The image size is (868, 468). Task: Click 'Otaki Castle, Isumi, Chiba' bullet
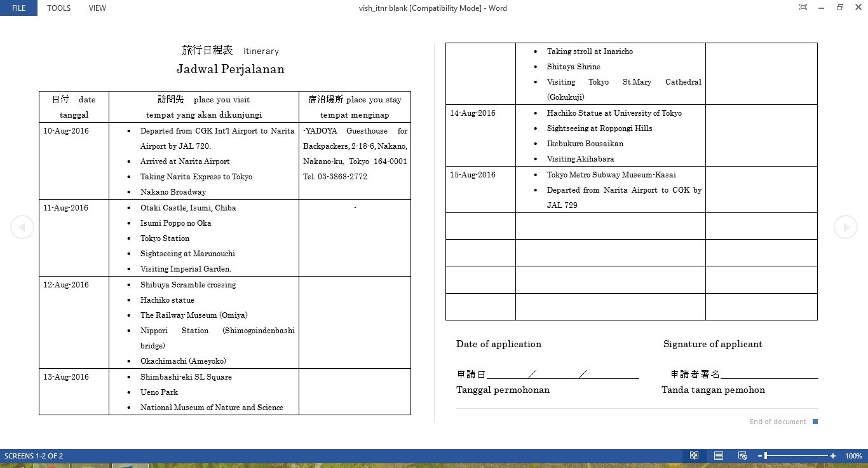point(188,208)
